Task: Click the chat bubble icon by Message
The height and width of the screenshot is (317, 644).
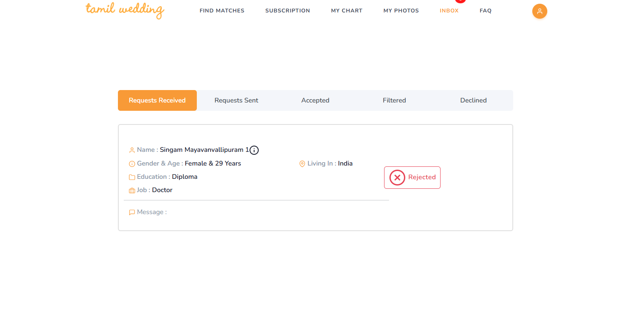Action: click(132, 212)
